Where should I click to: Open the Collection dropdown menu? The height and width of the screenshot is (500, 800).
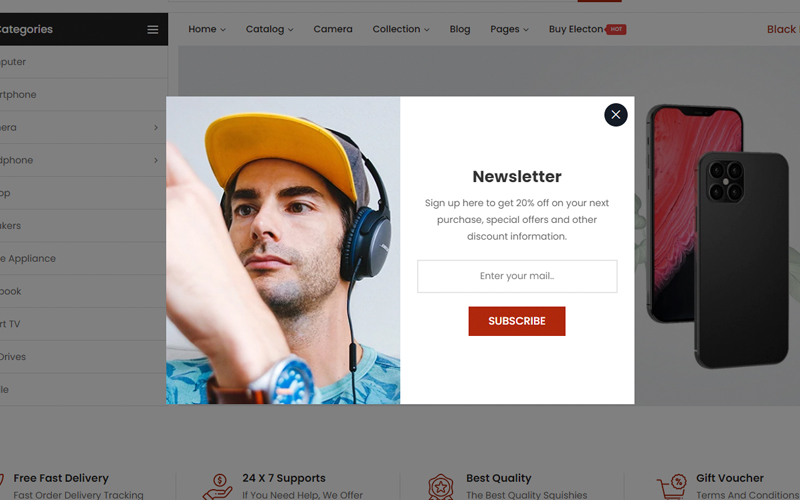click(x=401, y=30)
